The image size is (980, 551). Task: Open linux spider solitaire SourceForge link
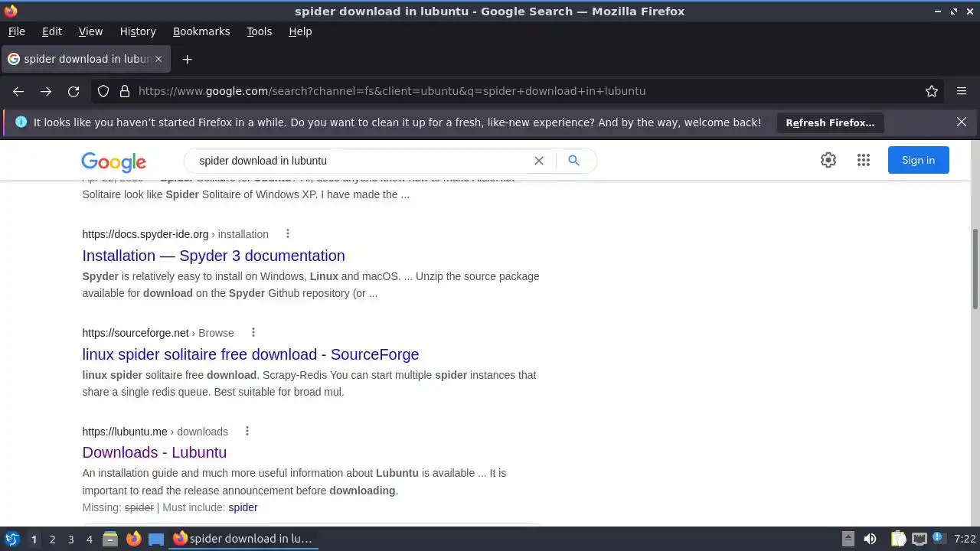[x=250, y=354]
